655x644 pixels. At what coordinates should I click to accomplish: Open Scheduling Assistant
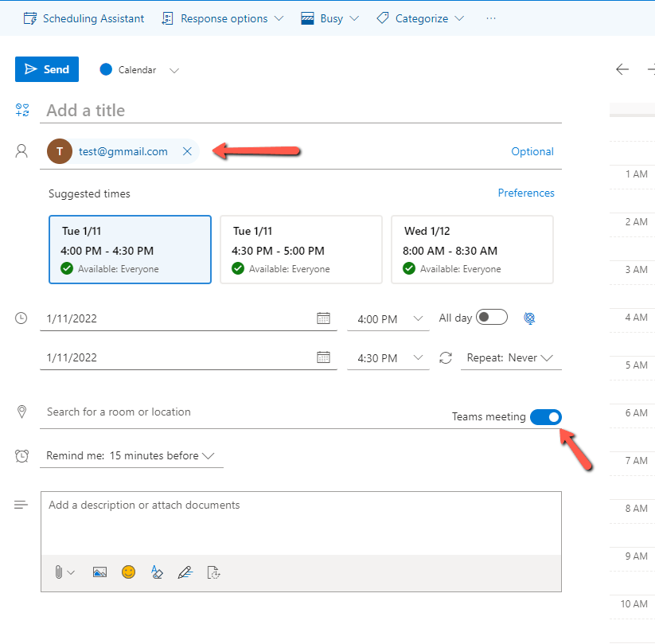(84, 18)
